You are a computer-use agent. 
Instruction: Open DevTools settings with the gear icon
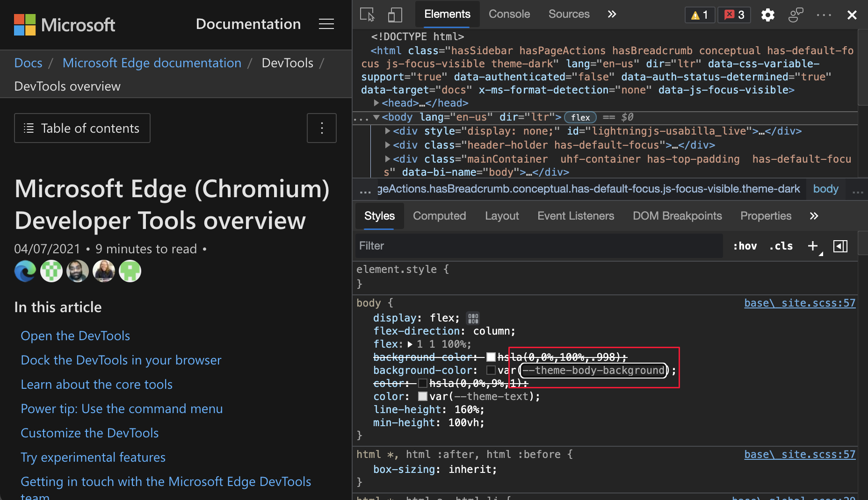click(x=767, y=14)
